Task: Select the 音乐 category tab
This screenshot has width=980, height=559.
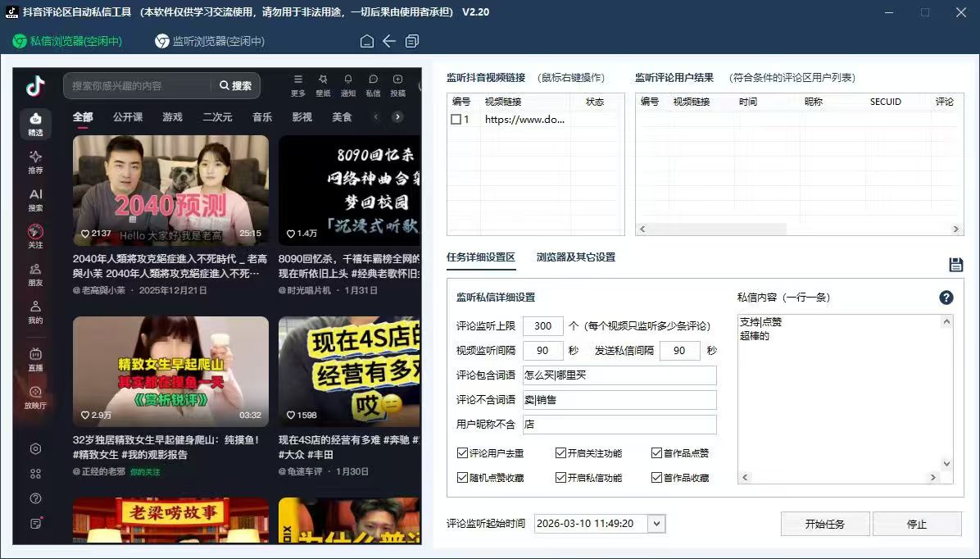Action: pyautogui.click(x=262, y=117)
